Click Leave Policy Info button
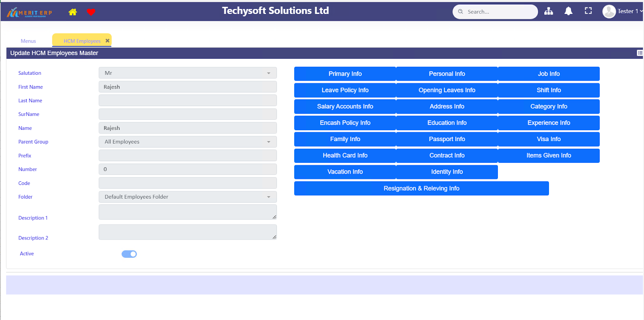This screenshot has height=320, width=644. (x=345, y=90)
